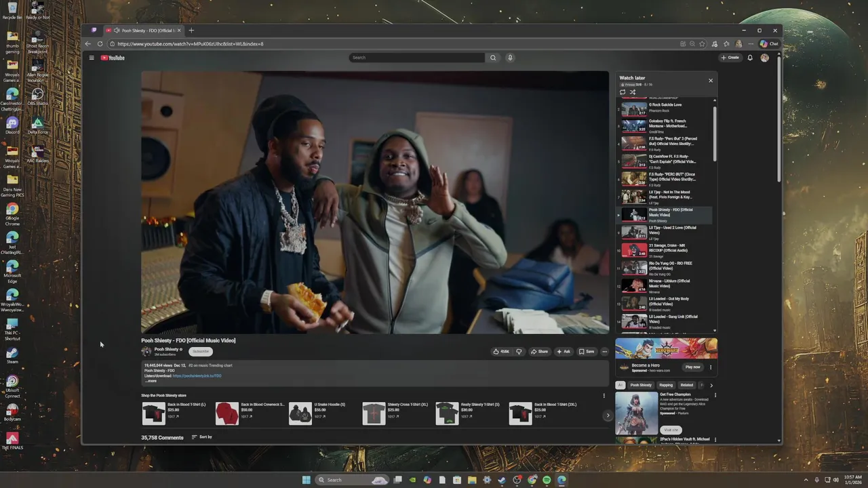The height and width of the screenshot is (488, 868).
Task: Open the Copilot Chat button in Edge
Action: pos(769,44)
